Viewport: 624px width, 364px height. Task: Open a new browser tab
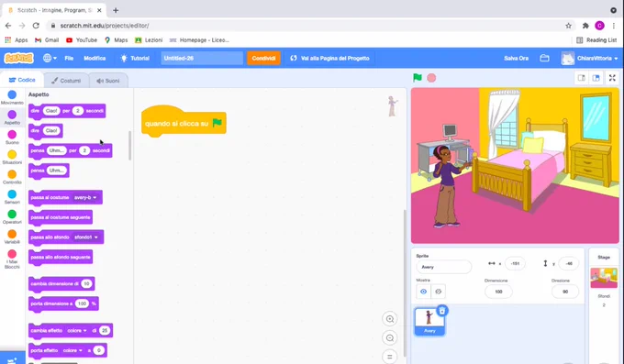click(x=116, y=10)
